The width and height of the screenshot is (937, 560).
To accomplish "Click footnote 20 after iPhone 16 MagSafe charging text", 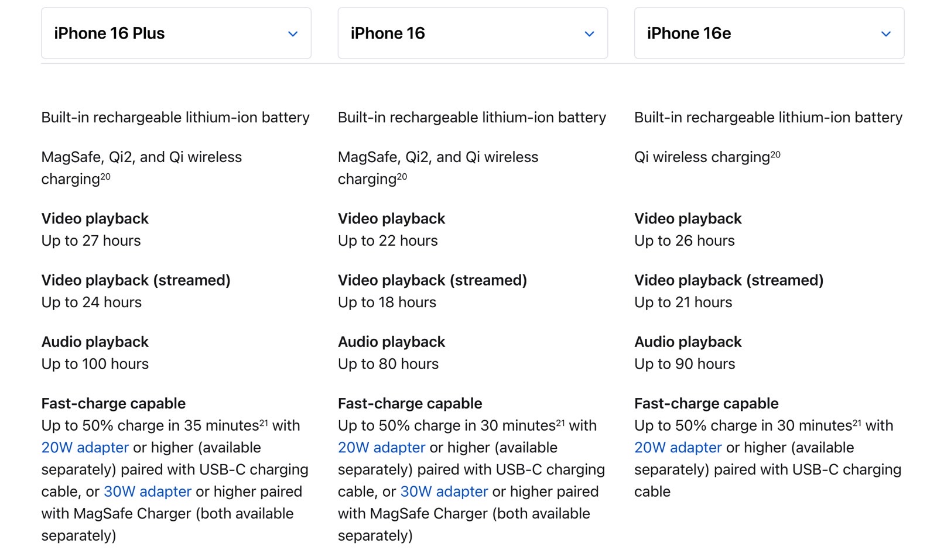I will [x=402, y=176].
